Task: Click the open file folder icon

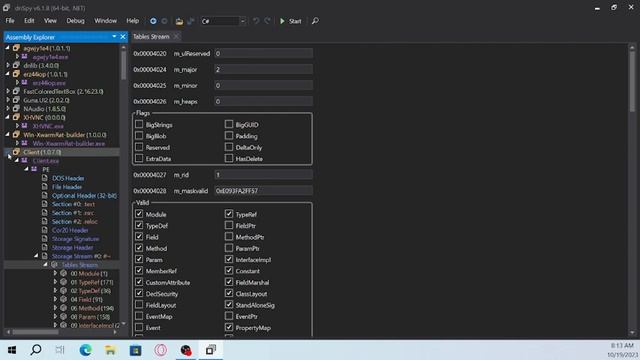Action: click(179, 21)
